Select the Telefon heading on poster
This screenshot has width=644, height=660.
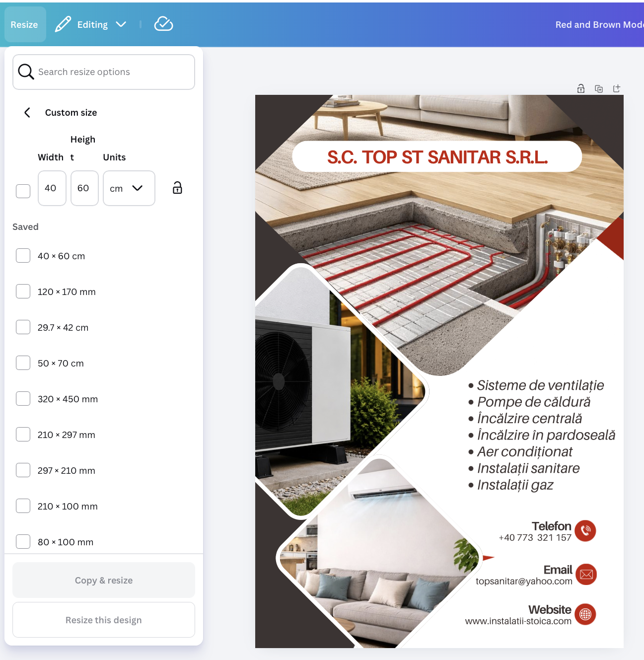coord(552,526)
